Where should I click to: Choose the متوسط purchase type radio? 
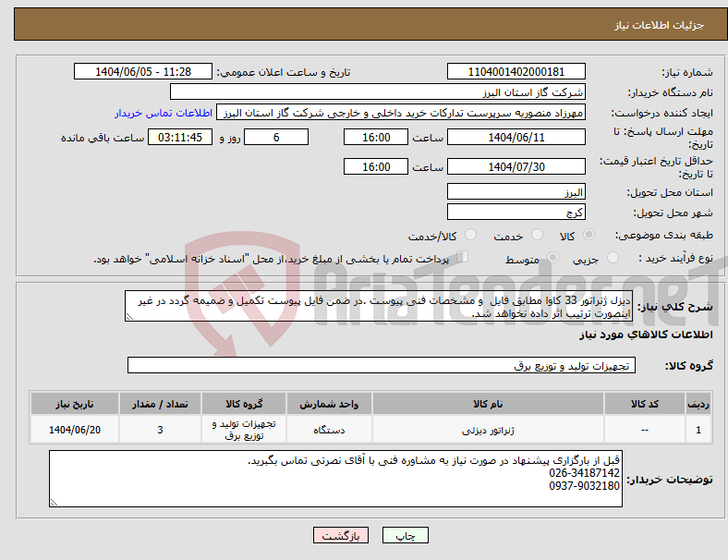(552, 257)
